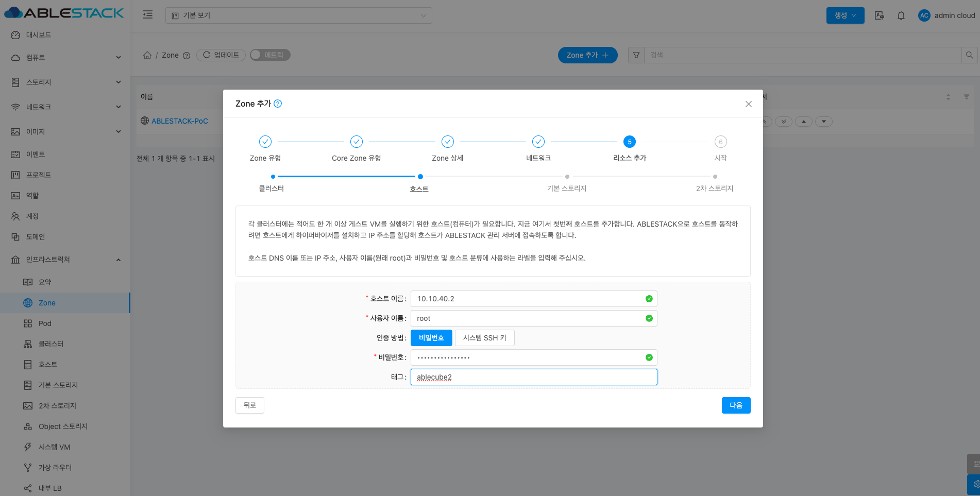Open the ABLESTACK-PoC zone link

(180, 121)
